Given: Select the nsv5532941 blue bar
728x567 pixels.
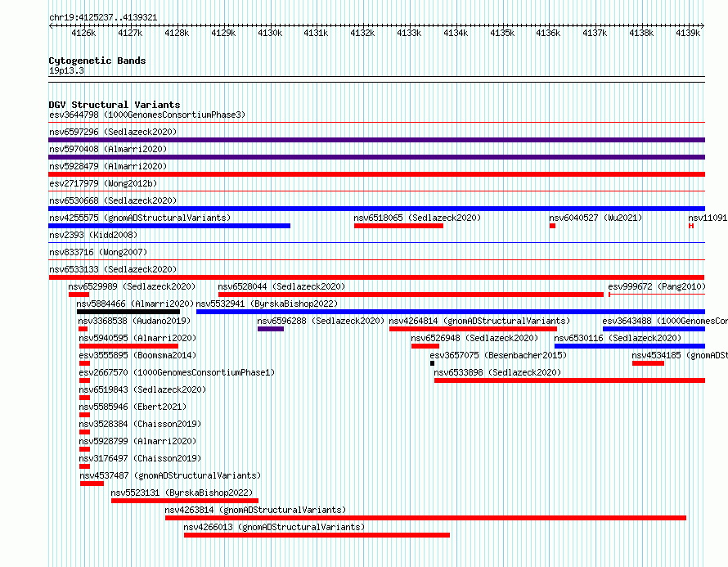Looking at the screenshot, I should [x=451, y=312].
